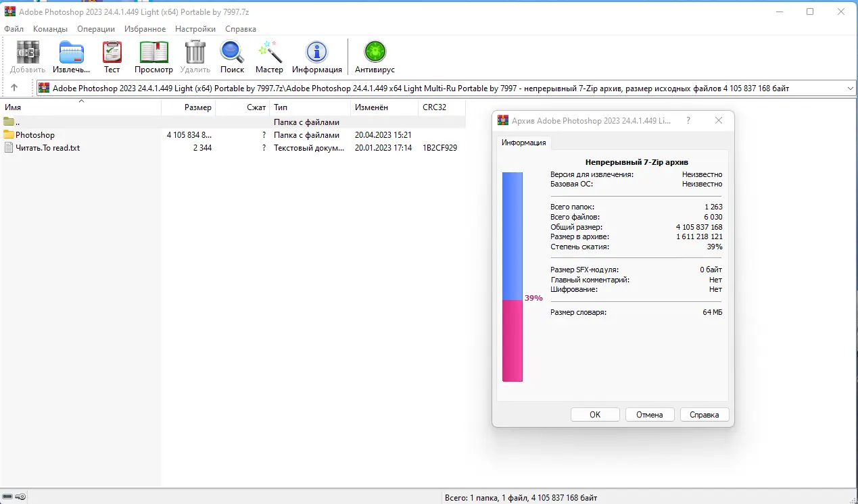This screenshot has width=858, height=504.
Task: Confirm the dialog with OK
Action: click(594, 414)
